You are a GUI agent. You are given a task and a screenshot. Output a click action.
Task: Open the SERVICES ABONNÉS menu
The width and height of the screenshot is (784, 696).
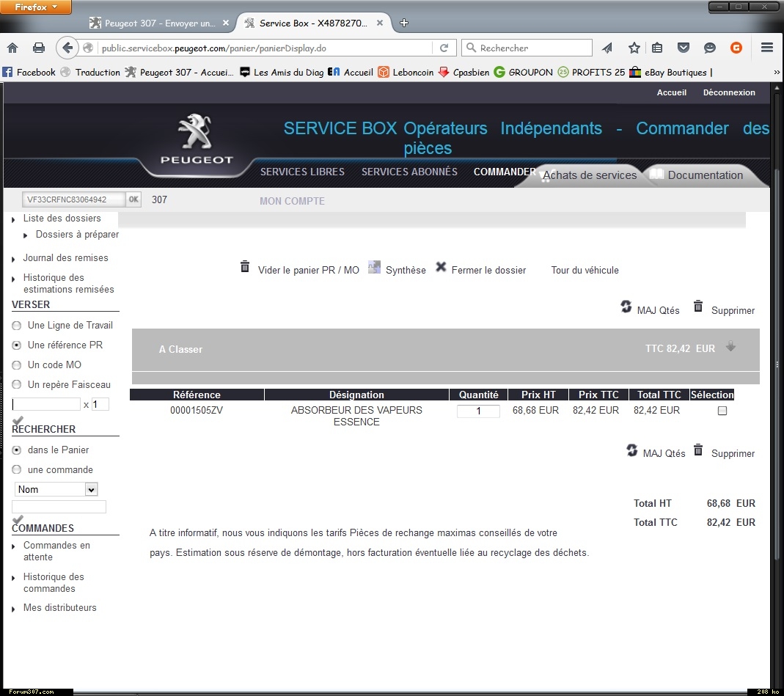coord(409,172)
